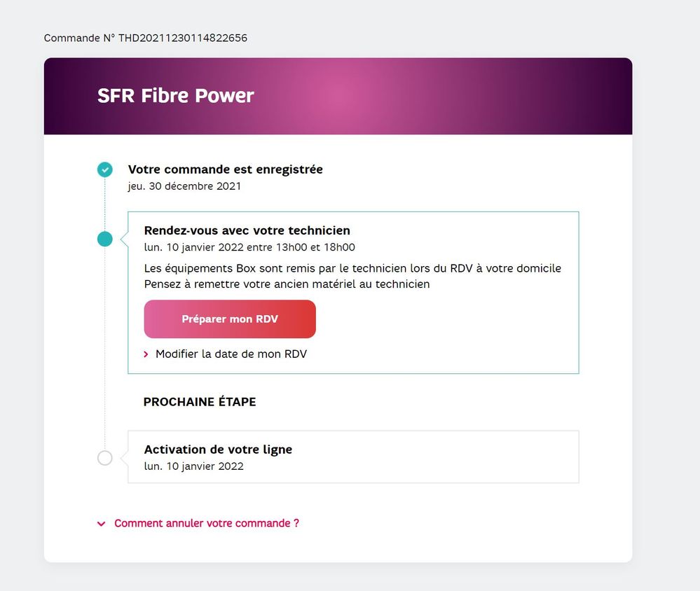
Task: Click the teal checkmark on the completed order step
Action: pyautogui.click(x=105, y=169)
